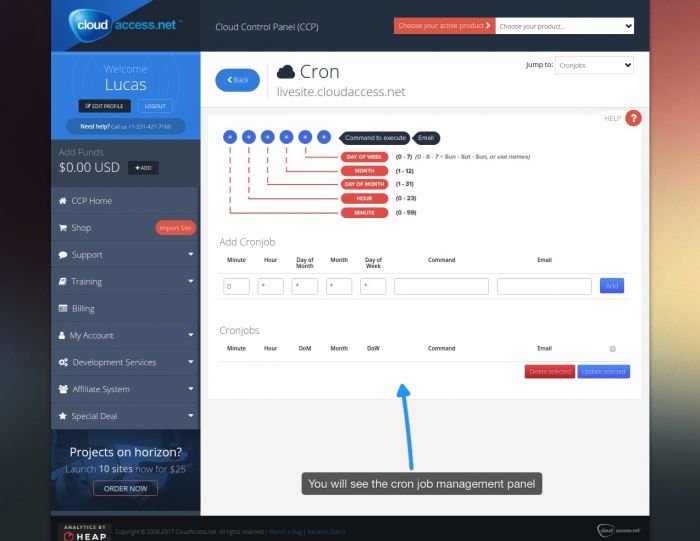Image resolution: width=700 pixels, height=541 pixels.
Task: Click the Training book icon
Action: pyautogui.click(x=63, y=282)
